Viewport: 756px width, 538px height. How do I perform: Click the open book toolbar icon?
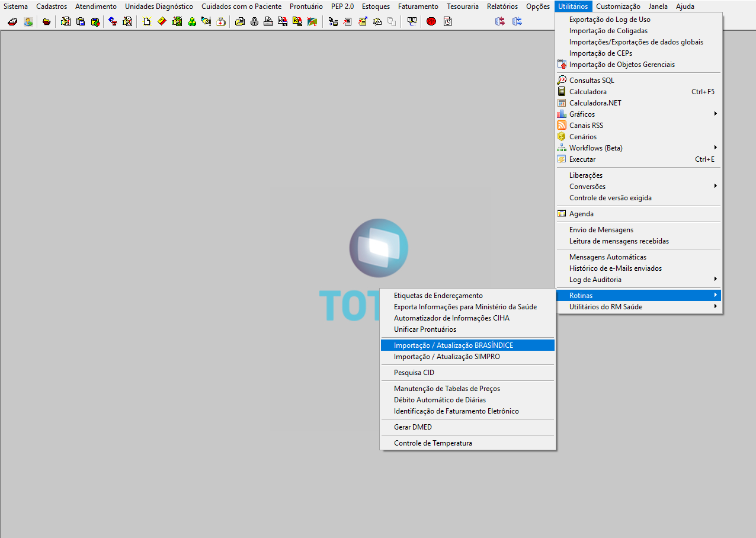412,22
